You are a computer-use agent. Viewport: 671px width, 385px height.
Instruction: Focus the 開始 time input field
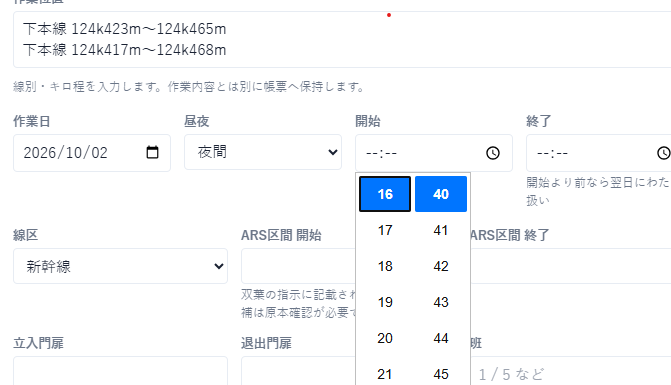(x=433, y=153)
